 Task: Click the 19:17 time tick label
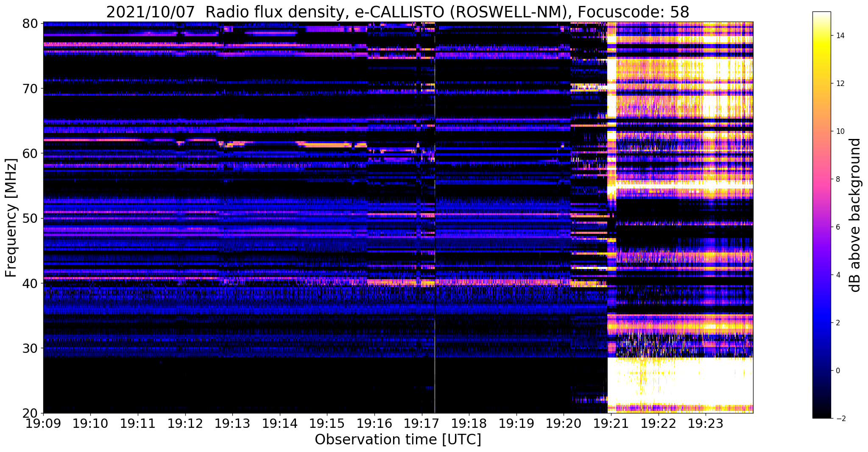coord(421,423)
